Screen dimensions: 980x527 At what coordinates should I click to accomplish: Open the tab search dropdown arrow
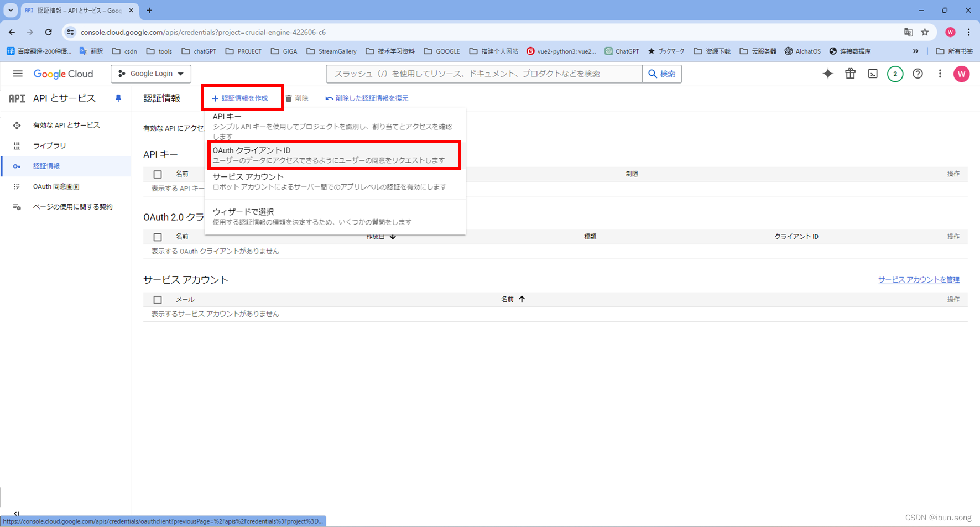[10, 10]
